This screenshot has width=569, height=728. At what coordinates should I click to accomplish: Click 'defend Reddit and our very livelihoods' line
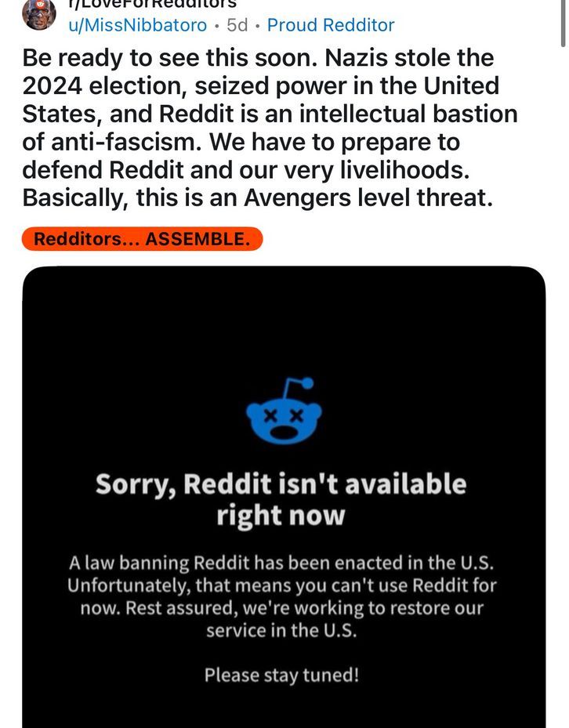pyautogui.click(x=246, y=170)
